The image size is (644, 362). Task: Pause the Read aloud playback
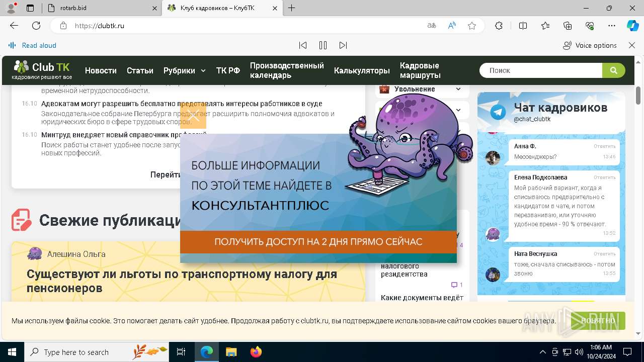(x=323, y=45)
